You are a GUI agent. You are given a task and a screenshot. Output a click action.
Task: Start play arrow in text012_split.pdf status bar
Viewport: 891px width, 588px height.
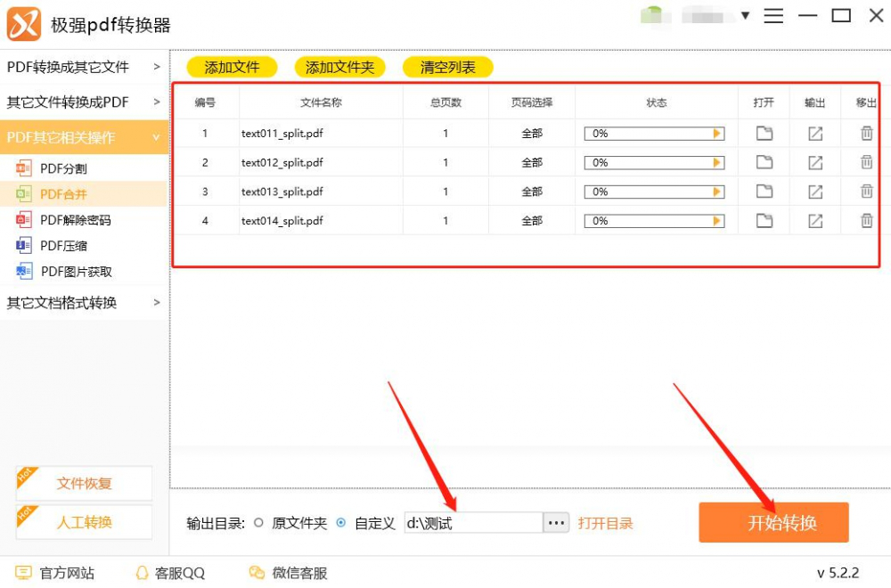point(717,162)
